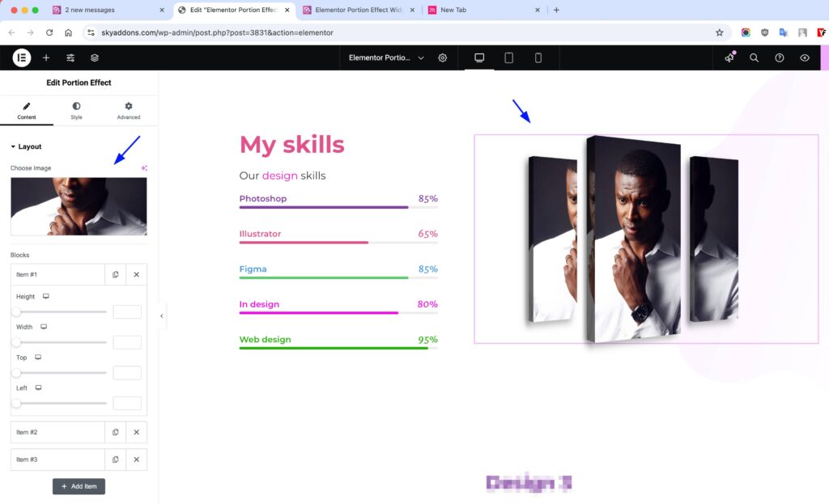This screenshot has height=504, width=829.
Task: Click the Top slider handle
Action: pyautogui.click(x=16, y=373)
